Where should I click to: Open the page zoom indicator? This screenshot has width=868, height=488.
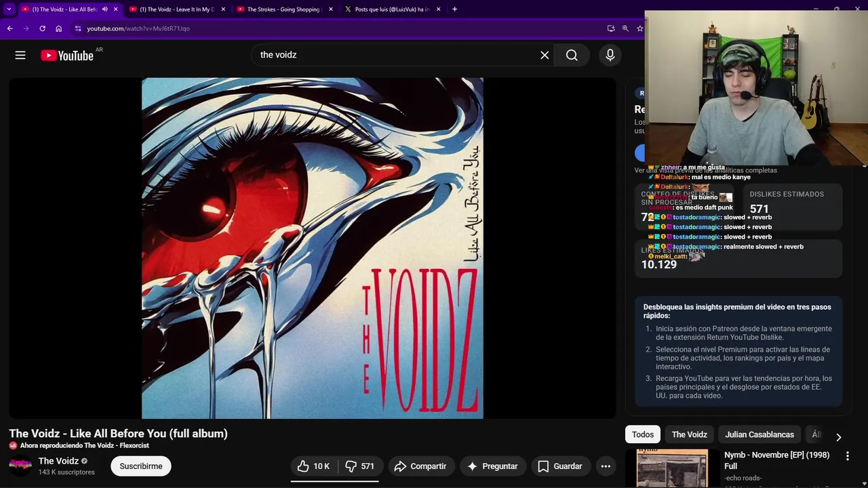pos(625,28)
